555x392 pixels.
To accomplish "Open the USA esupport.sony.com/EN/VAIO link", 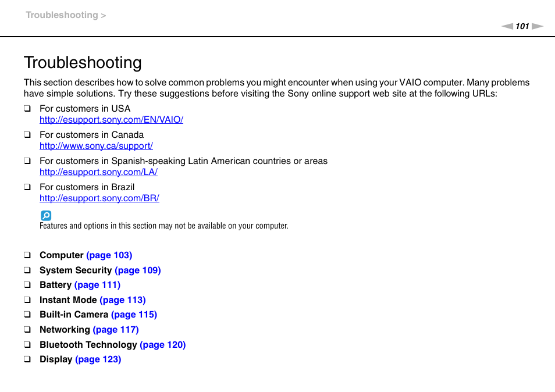I will tap(111, 120).
